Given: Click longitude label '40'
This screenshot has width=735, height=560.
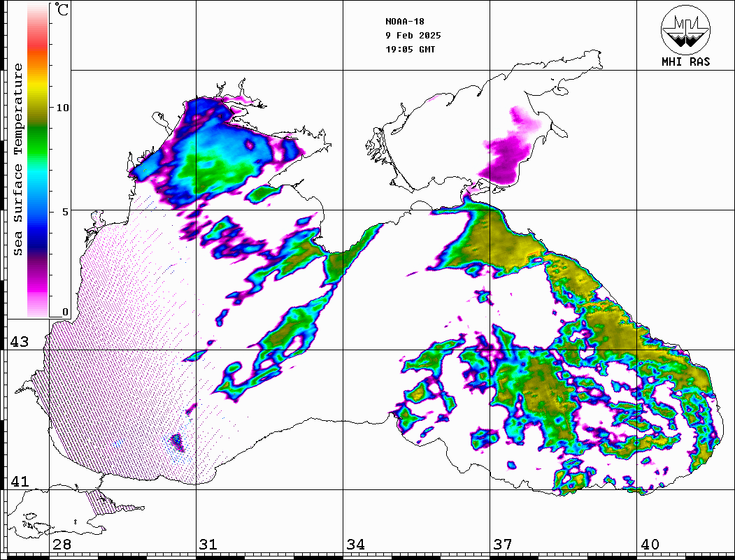Looking at the screenshot, I should tap(650, 545).
